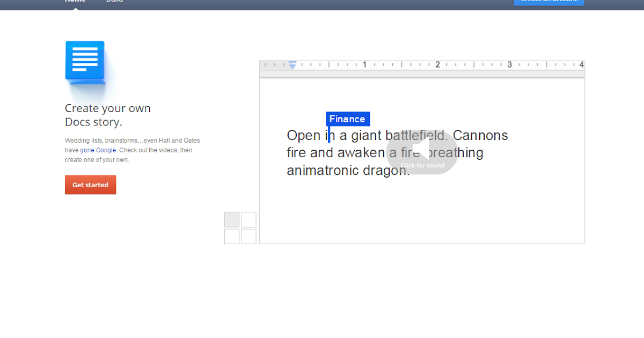Select the Finance collaborator flag
The height and width of the screenshot is (338, 644).
[348, 119]
